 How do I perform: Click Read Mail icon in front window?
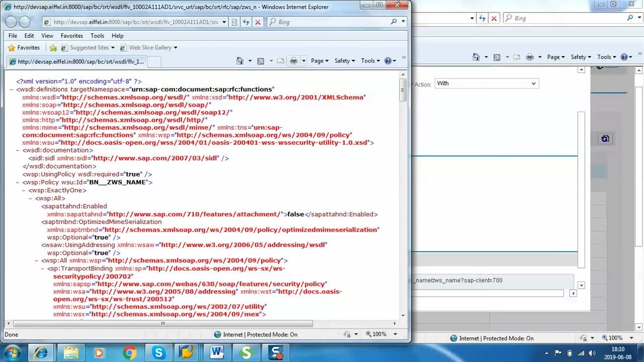click(280, 61)
